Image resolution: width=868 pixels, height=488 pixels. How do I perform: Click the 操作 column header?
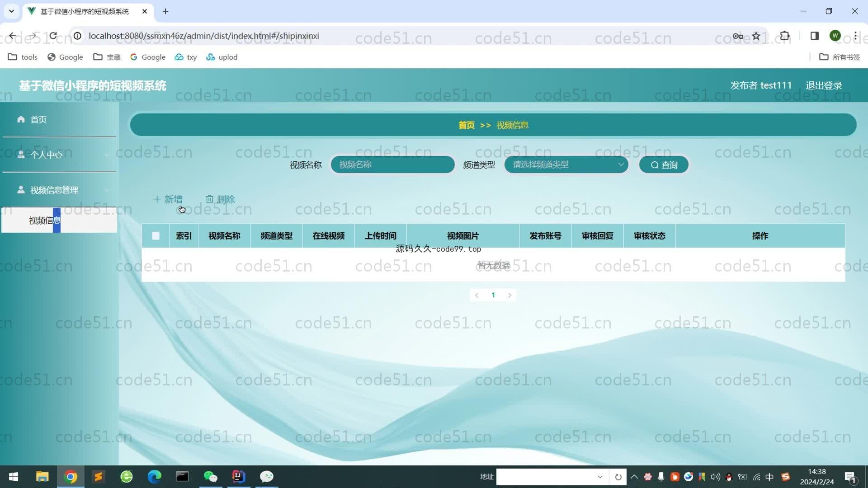pos(760,236)
